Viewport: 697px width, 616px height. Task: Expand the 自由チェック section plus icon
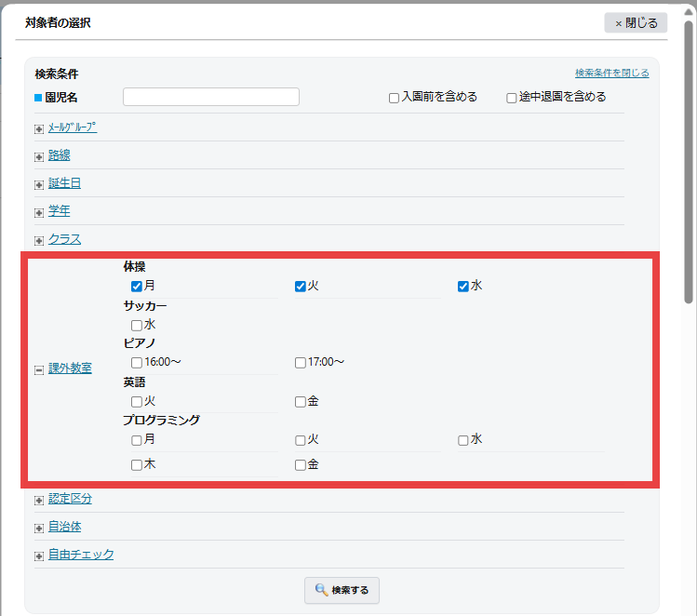[39, 556]
